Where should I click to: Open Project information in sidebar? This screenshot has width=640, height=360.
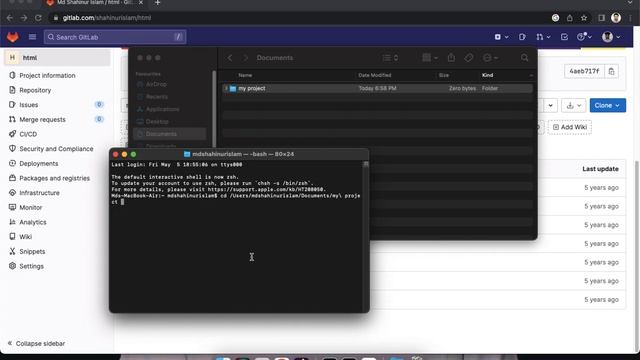[x=47, y=76]
